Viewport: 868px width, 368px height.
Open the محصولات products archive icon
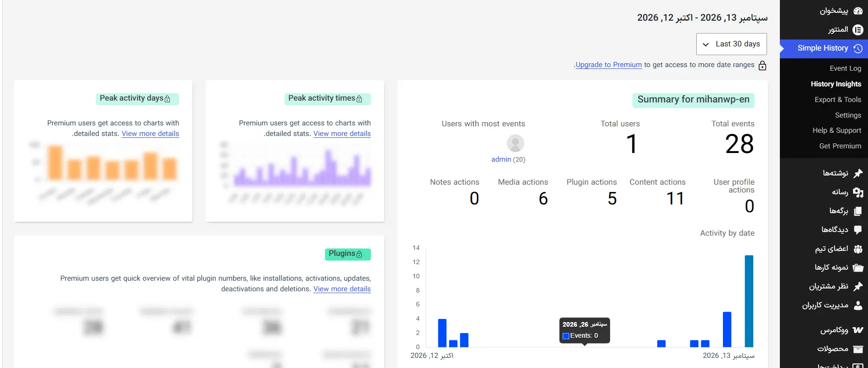(857, 349)
